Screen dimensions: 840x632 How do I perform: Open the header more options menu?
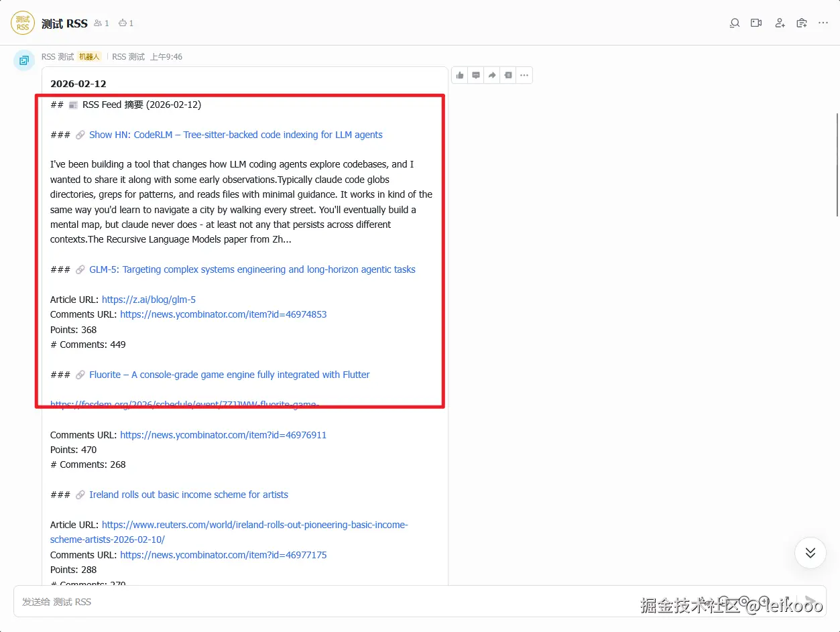[x=824, y=23]
